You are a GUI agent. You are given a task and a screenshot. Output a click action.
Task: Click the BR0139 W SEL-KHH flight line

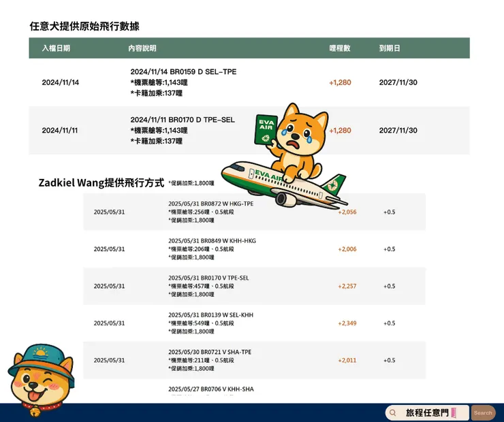211,314
